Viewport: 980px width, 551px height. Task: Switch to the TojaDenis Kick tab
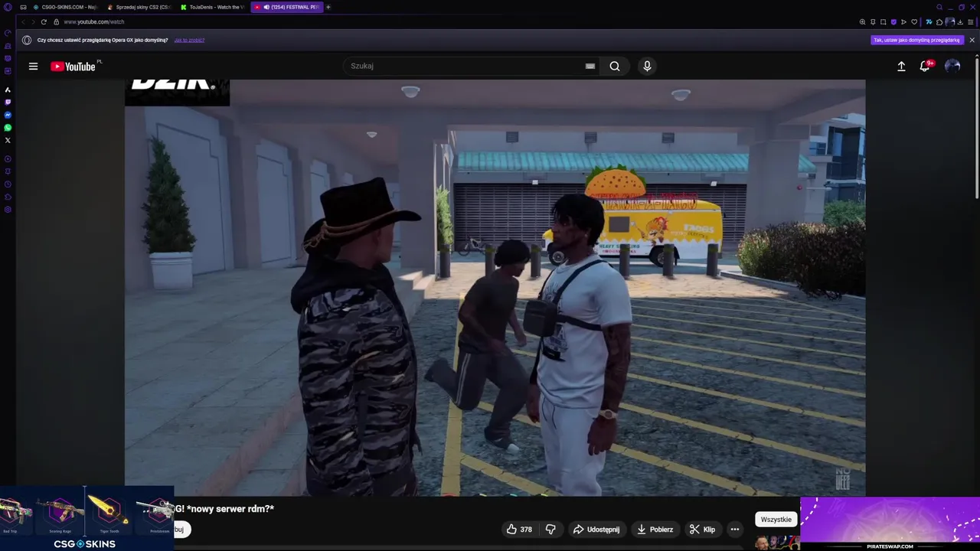(x=214, y=7)
